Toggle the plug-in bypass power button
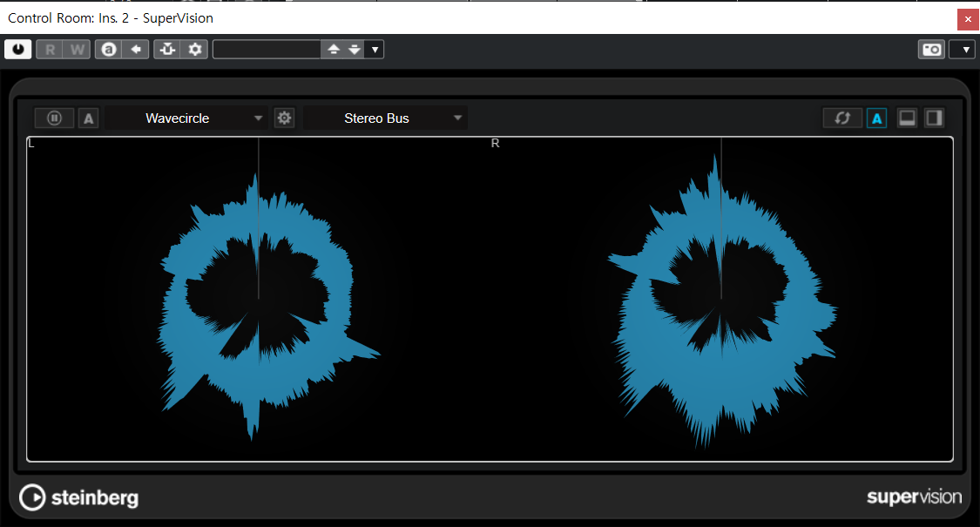 click(x=17, y=50)
